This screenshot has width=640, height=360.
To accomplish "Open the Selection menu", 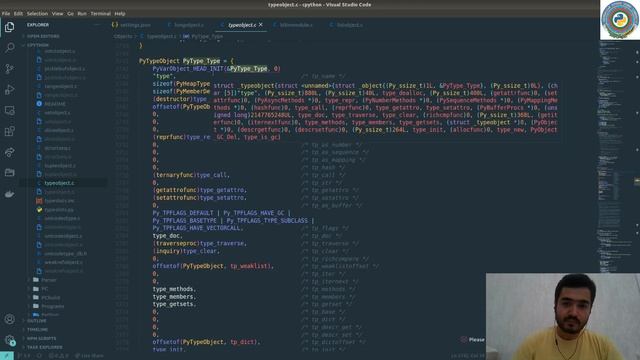I will click(x=37, y=13).
